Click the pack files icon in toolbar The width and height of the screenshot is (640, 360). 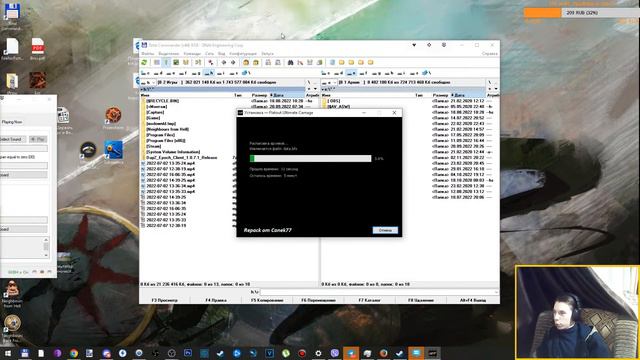[246, 62]
